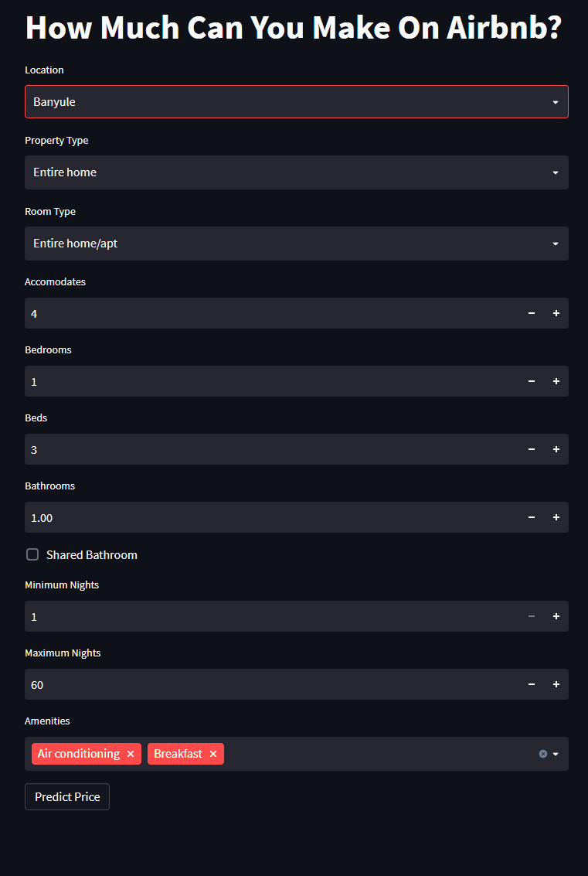Remove the Breakfast amenity tag
Screen dimensions: 588x876
212,753
